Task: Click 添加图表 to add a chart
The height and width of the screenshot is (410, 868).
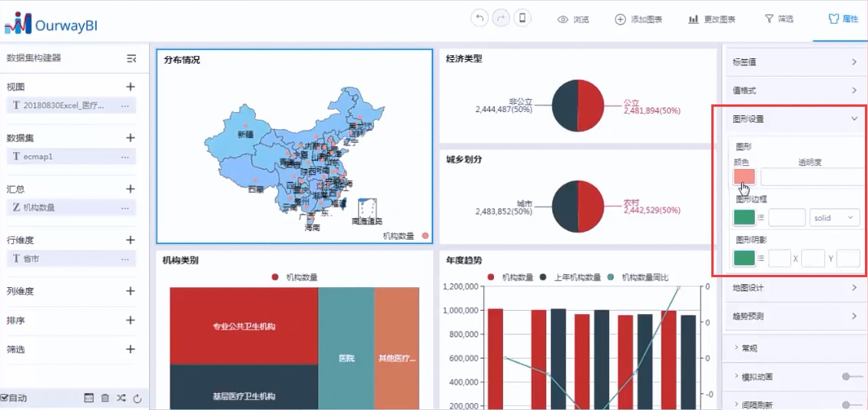Action: coord(638,19)
